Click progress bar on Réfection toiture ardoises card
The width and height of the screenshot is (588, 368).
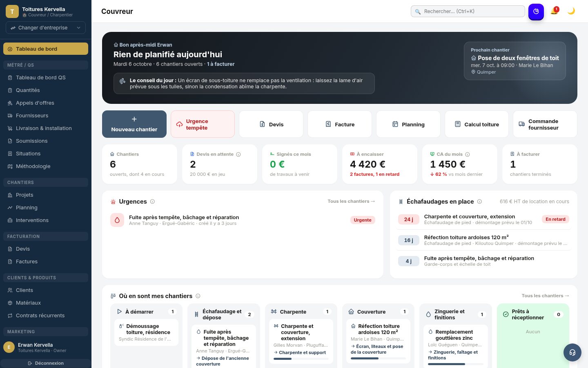pyautogui.click(x=378, y=359)
